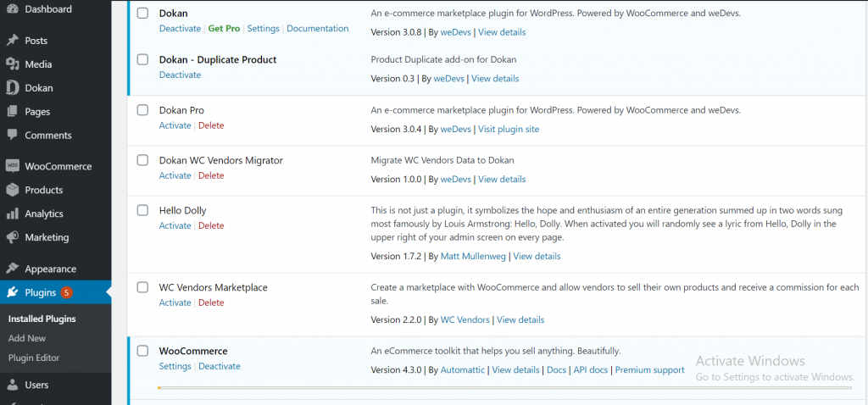This screenshot has height=405, width=868.
Task: Open the Marketing menu
Action: click(47, 237)
